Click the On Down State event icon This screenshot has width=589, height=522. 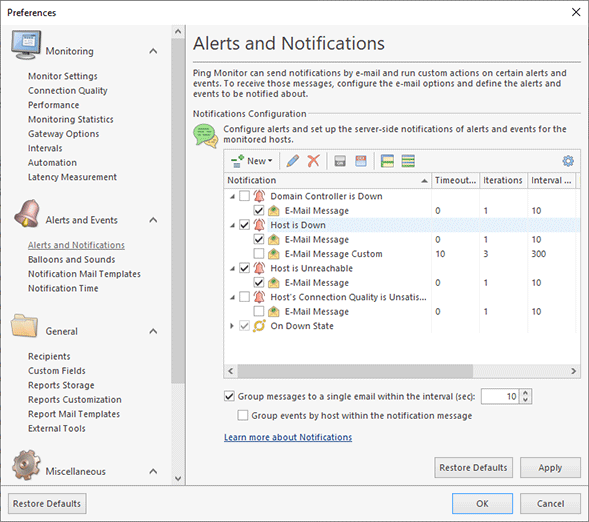click(x=259, y=326)
